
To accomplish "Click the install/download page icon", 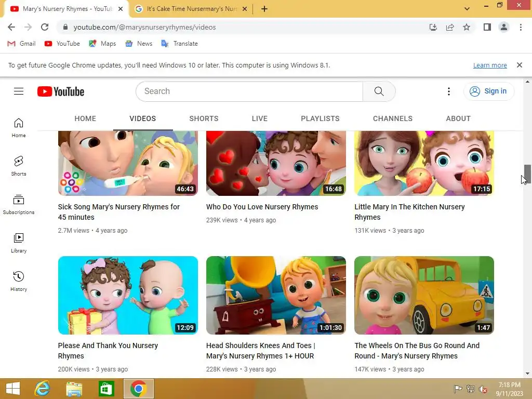I will [x=433, y=27].
